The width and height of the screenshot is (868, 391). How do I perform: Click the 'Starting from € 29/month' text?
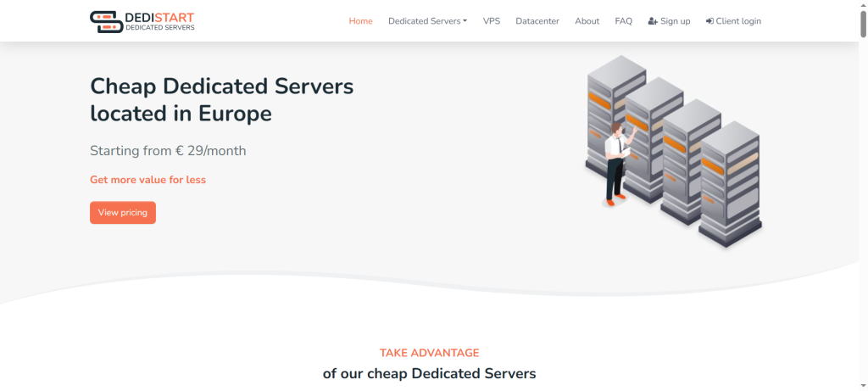pyautogui.click(x=168, y=151)
